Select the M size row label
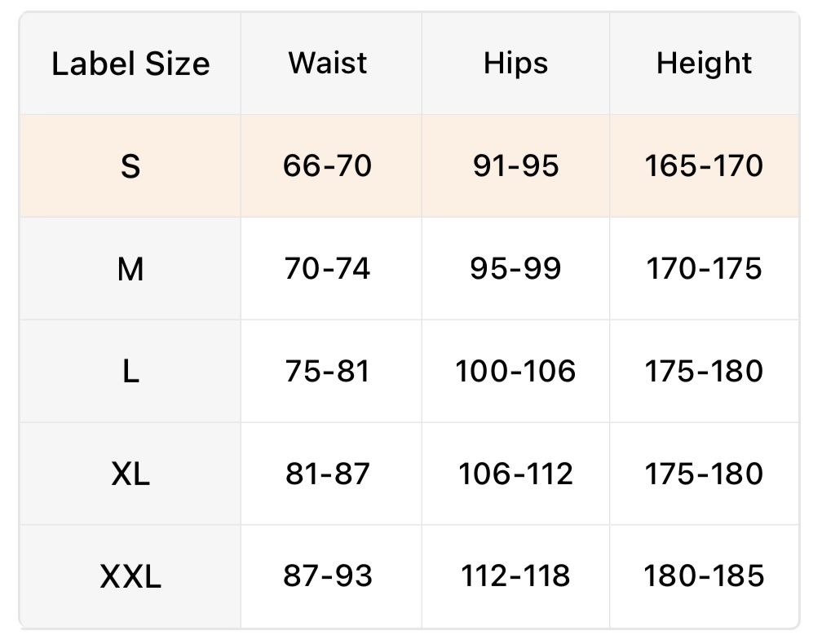The image size is (822, 644). (x=130, y=269)
